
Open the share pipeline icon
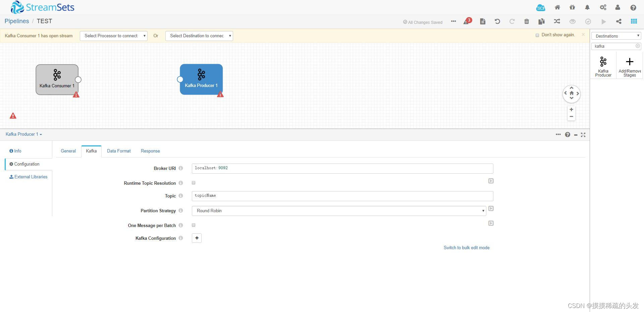click(619, 21)
